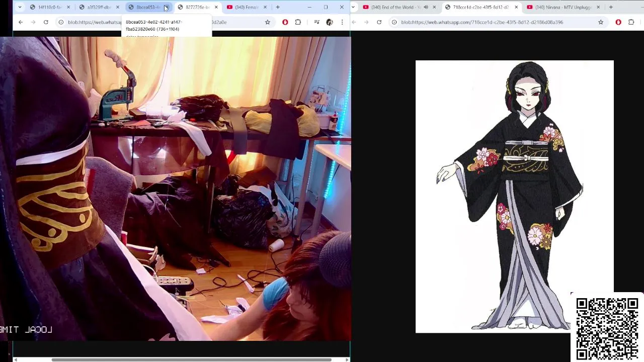View site information in left browser address bar
644x362 pixels.
61,22
